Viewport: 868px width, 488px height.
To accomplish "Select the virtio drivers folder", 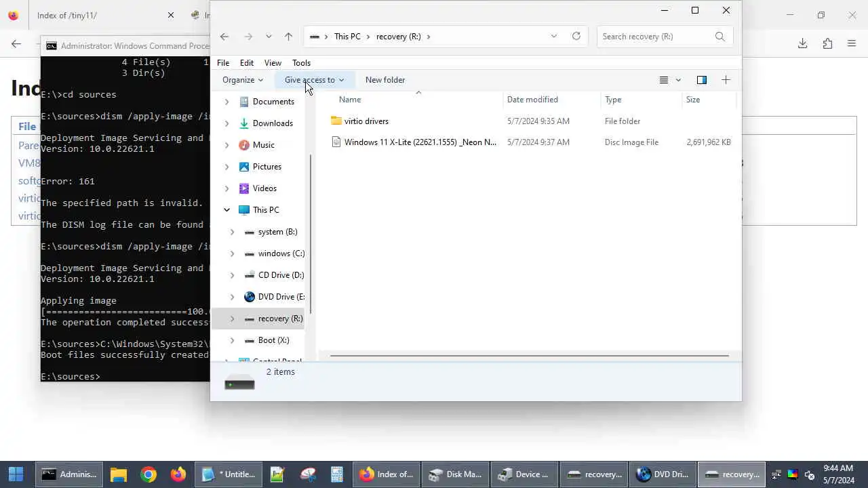I will coord(366,121).
